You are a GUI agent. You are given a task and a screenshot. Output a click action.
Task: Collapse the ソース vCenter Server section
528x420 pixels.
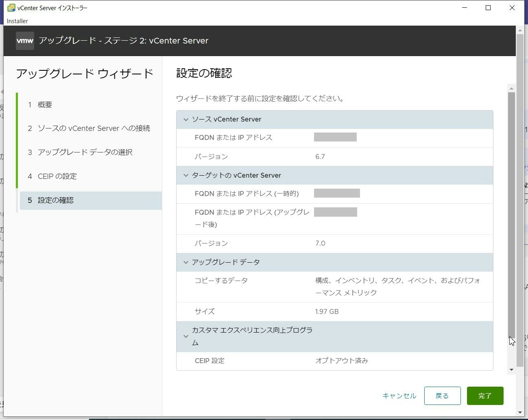(186, 120)
